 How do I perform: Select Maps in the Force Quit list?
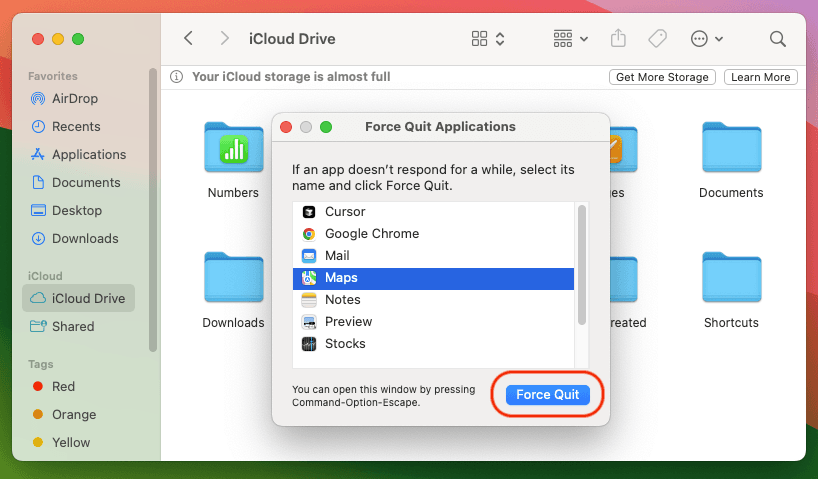(x=433, y=278)
